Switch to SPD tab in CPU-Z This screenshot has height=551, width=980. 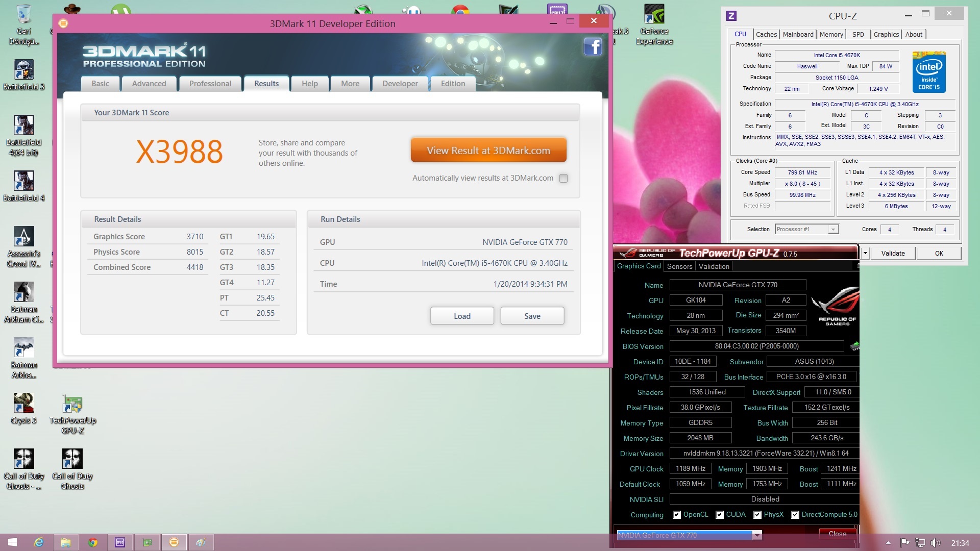click(x=859, y=34)
